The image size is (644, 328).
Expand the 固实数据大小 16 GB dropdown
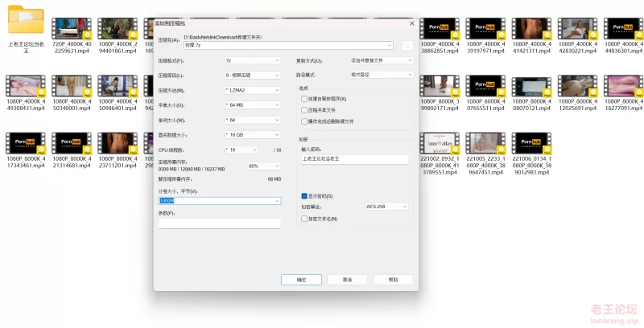point(253,135)
